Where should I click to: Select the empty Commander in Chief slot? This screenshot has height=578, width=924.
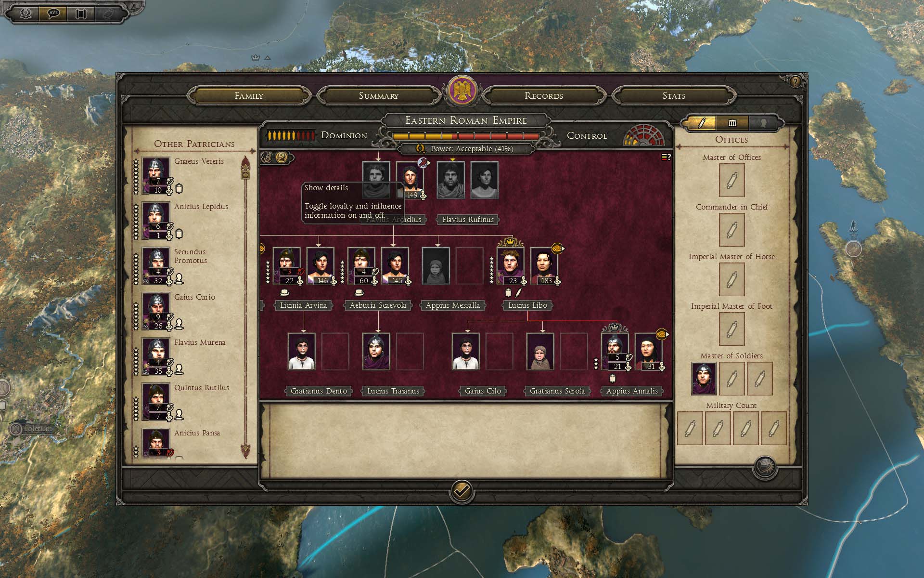[x=731, y=230]
